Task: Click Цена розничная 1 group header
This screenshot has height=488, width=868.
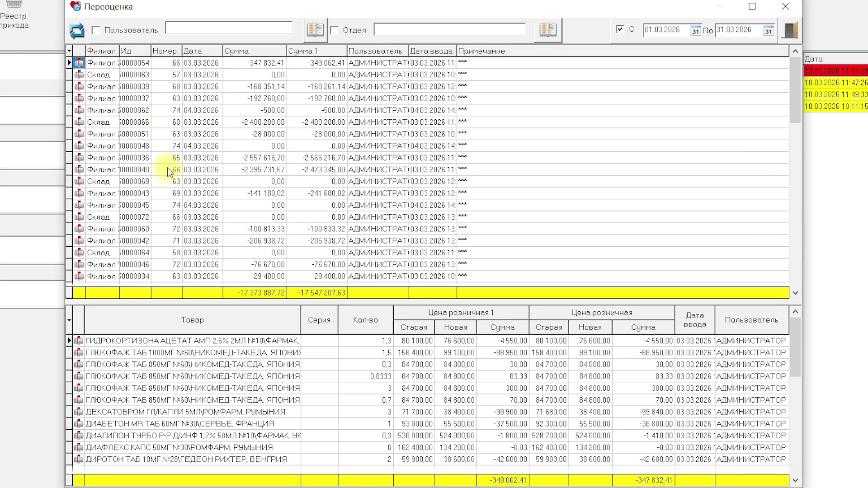Action: (x=461, y=313)
